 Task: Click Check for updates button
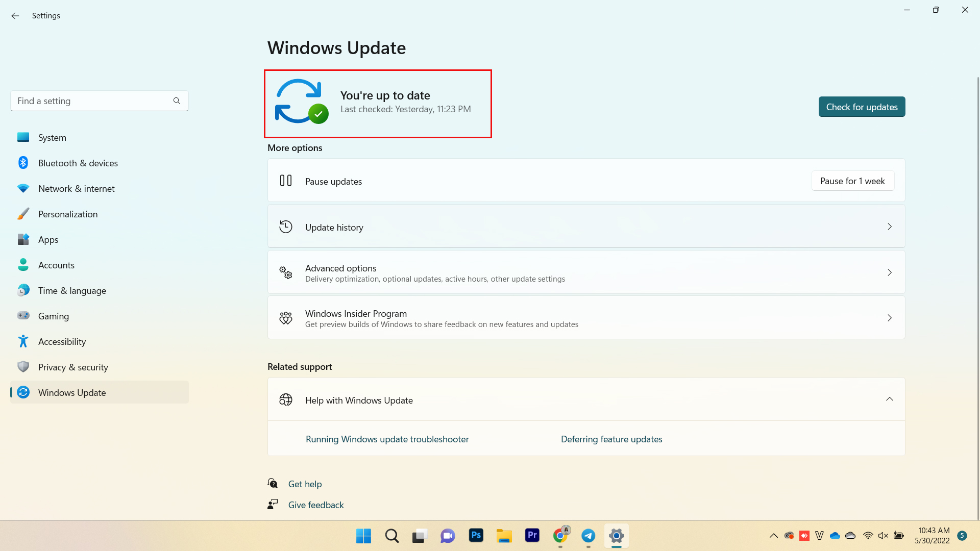tap(862, 107)
